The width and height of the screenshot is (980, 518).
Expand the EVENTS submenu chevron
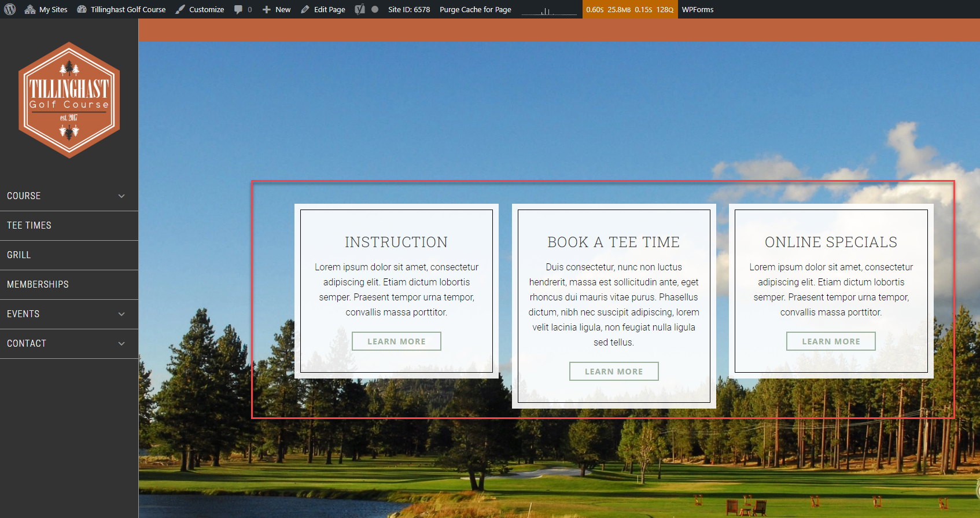pyautogui.click(x=121, y=314)
